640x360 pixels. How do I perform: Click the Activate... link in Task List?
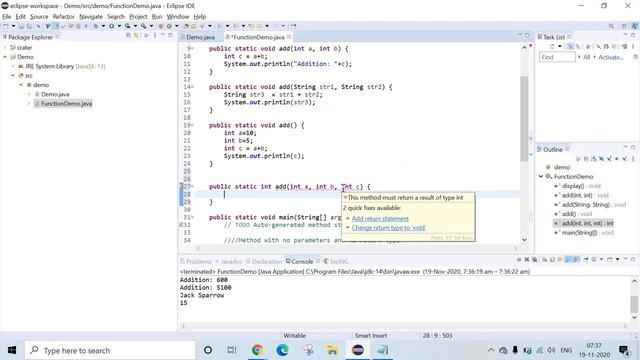point(611,58)
